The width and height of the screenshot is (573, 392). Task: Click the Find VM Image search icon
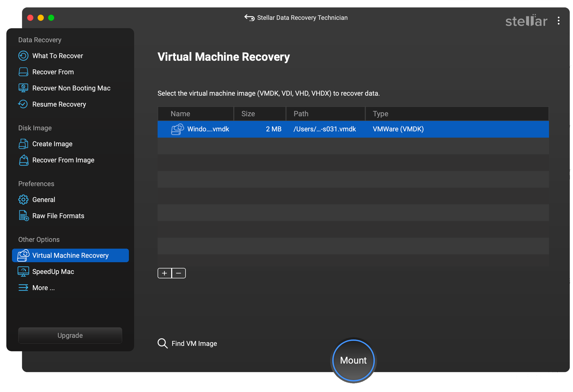point(163,343)
